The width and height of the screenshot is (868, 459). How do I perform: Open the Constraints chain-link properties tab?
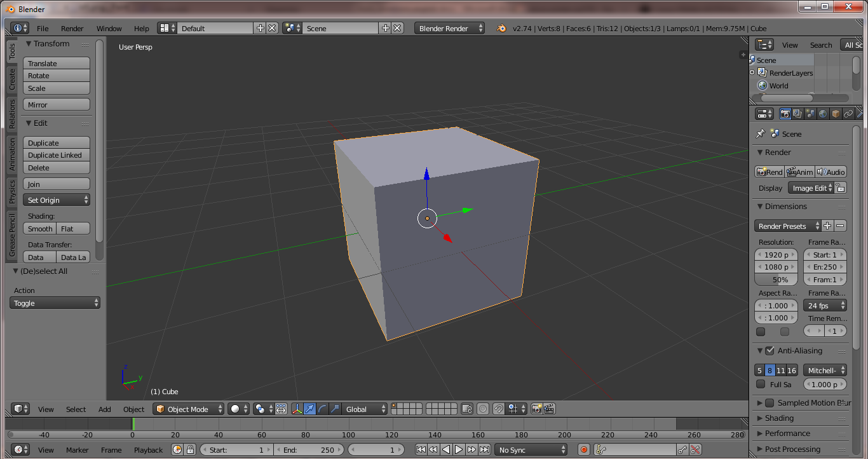tap(848, 114)
